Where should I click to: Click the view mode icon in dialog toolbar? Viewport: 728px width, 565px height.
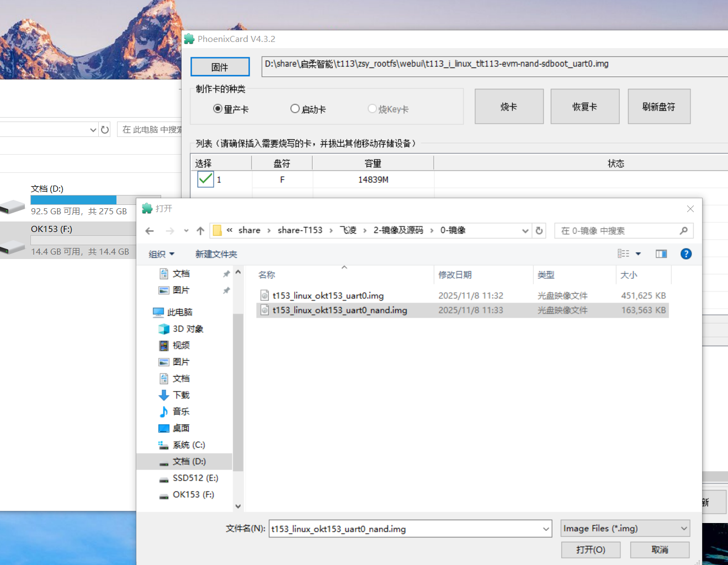pos(624,254)
